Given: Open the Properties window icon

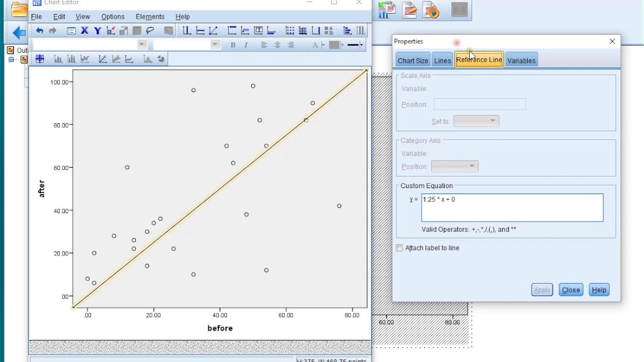Looking at the screenshot, I should (x=71, y=31).
